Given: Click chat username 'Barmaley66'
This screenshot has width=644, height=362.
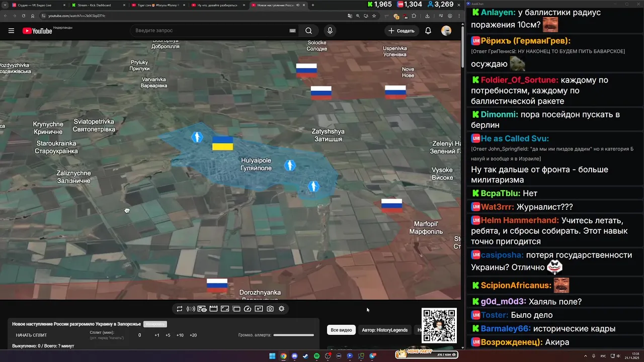Looking at the screenshot, I should pyautogui.click(x=506, y=329).
